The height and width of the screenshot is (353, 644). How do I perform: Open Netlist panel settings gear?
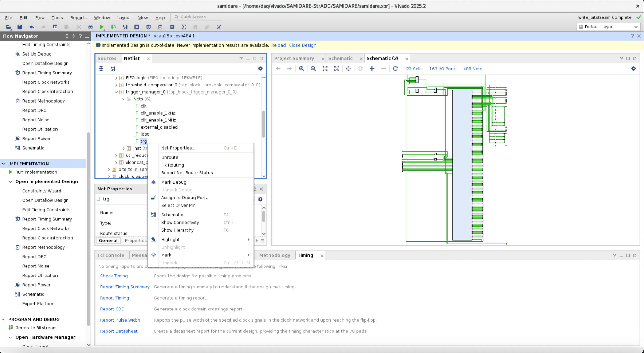click(260, 69)
